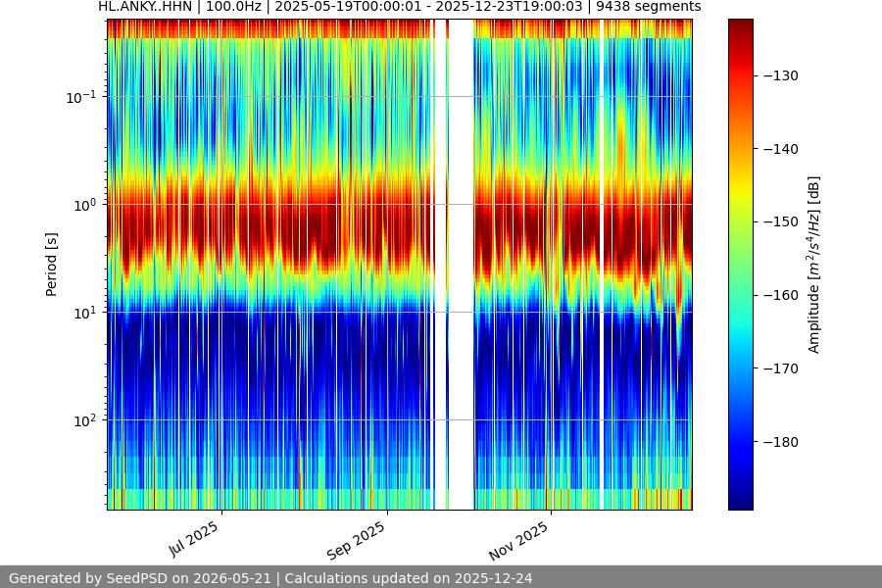Image resolution: width=882 pixels, height=588 pixels.
Task: Click the 10^2 period tick label
Action: [x=84, y=420]
